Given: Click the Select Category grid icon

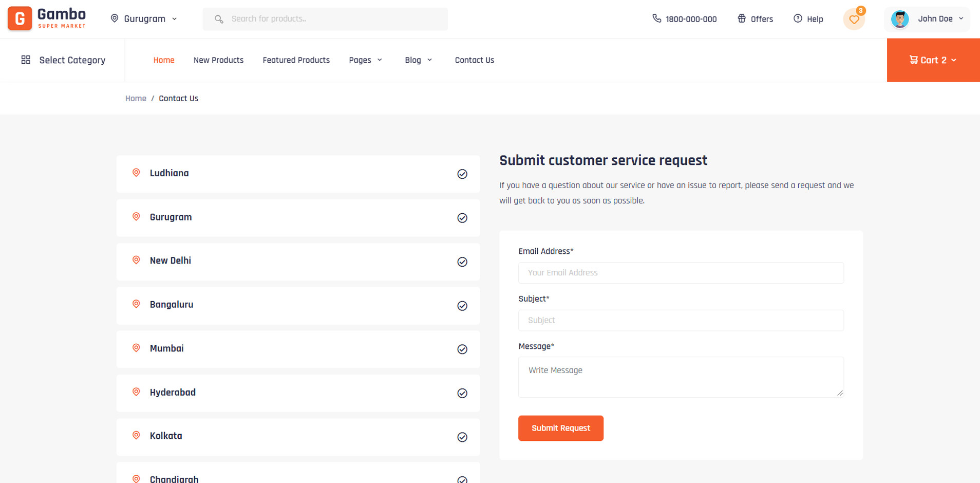Looking at the screenshot, I should point(26,60).
